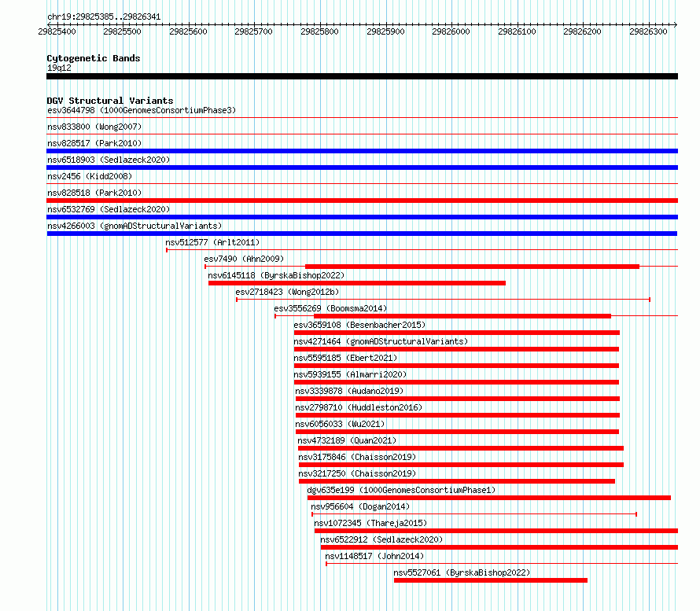The image size is (700, 611).
Task: Click ruler tick label 29825400
Action: (57, 31)
